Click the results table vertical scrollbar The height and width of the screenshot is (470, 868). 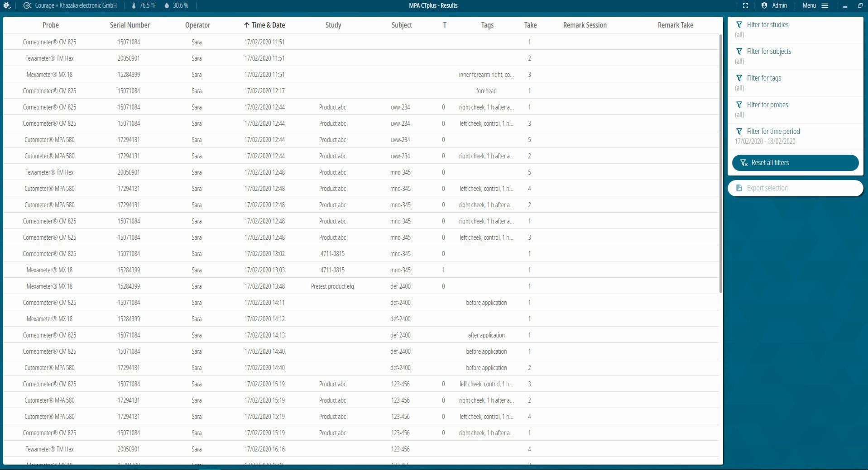click(720, 164)
